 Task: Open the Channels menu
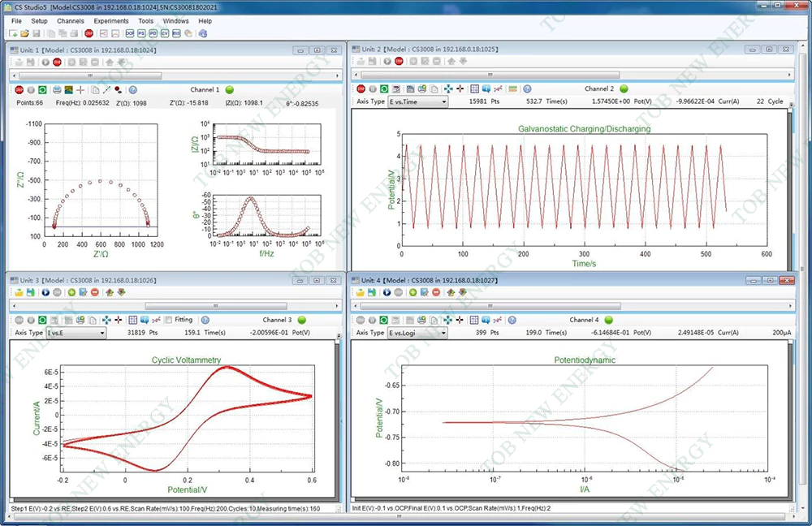pyautogui.click(x=71, y=21)
